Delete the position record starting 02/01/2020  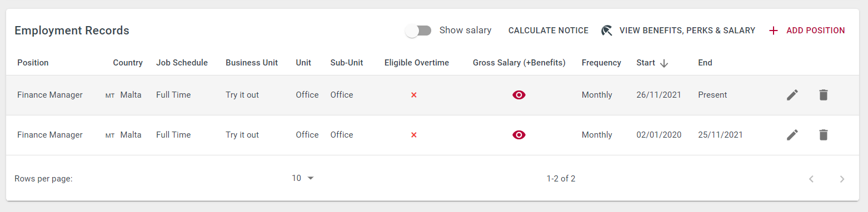point(824,135)
